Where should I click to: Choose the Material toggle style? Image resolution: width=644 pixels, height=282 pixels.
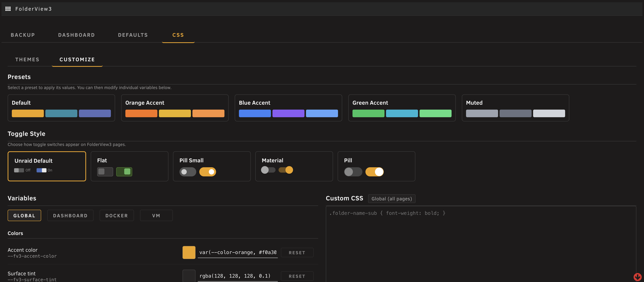[294, 166]
